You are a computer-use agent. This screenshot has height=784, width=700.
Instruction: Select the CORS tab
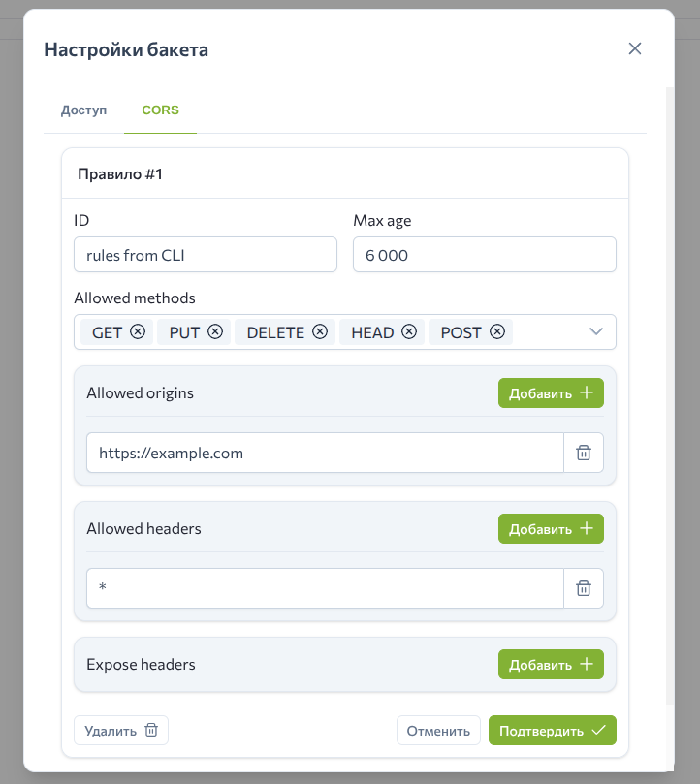click(160, 110)
